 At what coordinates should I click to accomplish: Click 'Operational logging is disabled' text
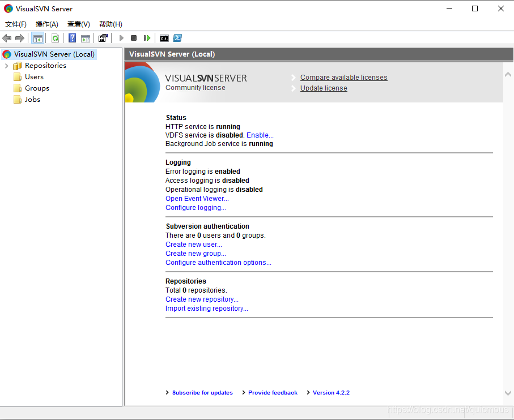(x=214, y=190)
